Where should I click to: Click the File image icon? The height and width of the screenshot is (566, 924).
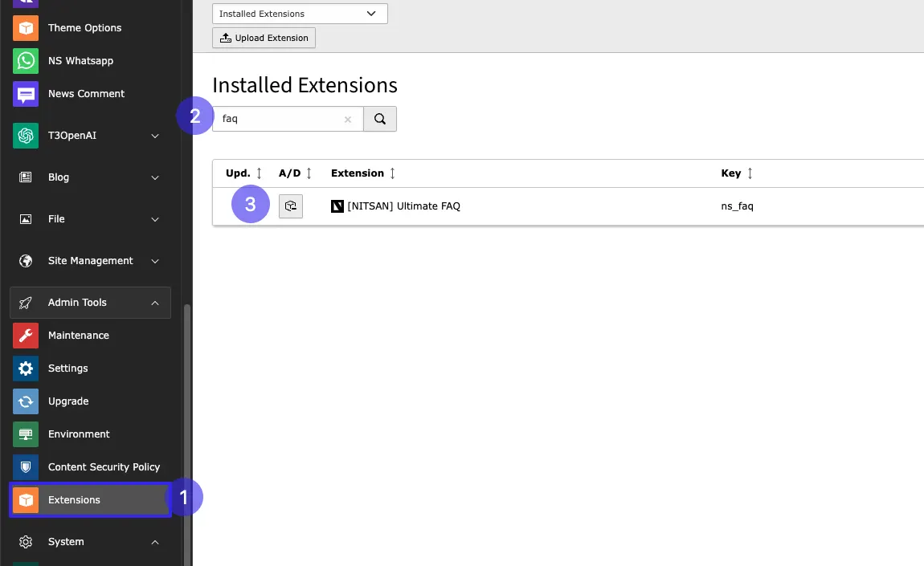(26, 219)
